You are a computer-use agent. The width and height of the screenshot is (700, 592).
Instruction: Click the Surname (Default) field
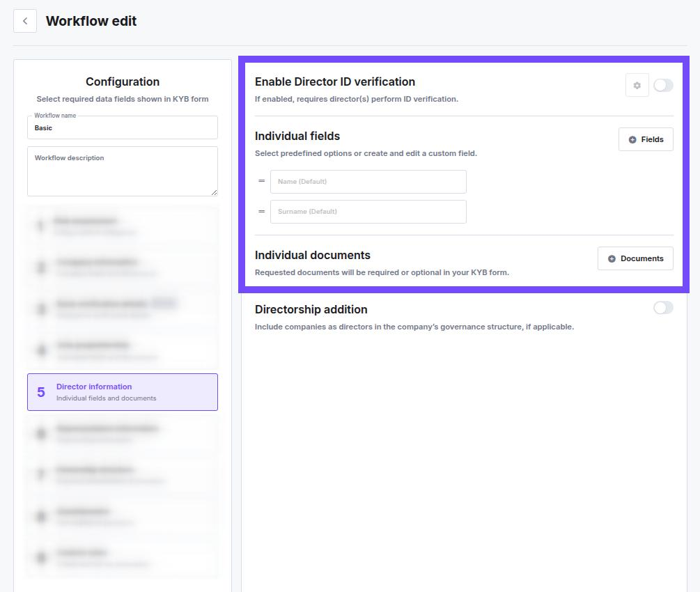click(368, 212)
